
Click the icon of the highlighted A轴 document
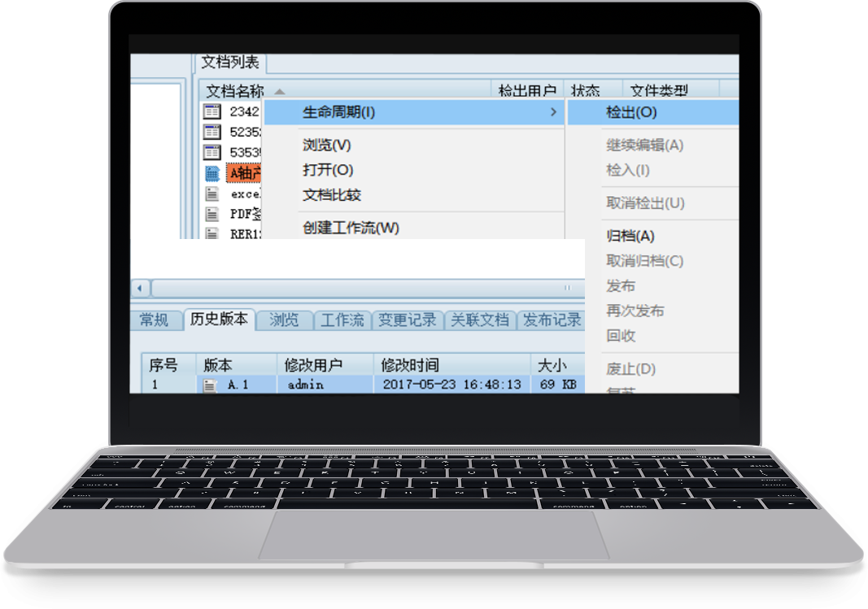click(212, 172)
